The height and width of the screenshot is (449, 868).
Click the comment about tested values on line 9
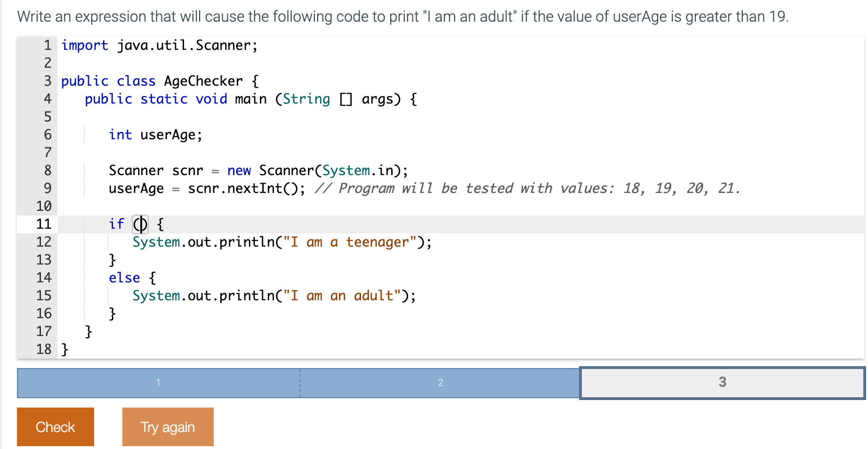527,188
